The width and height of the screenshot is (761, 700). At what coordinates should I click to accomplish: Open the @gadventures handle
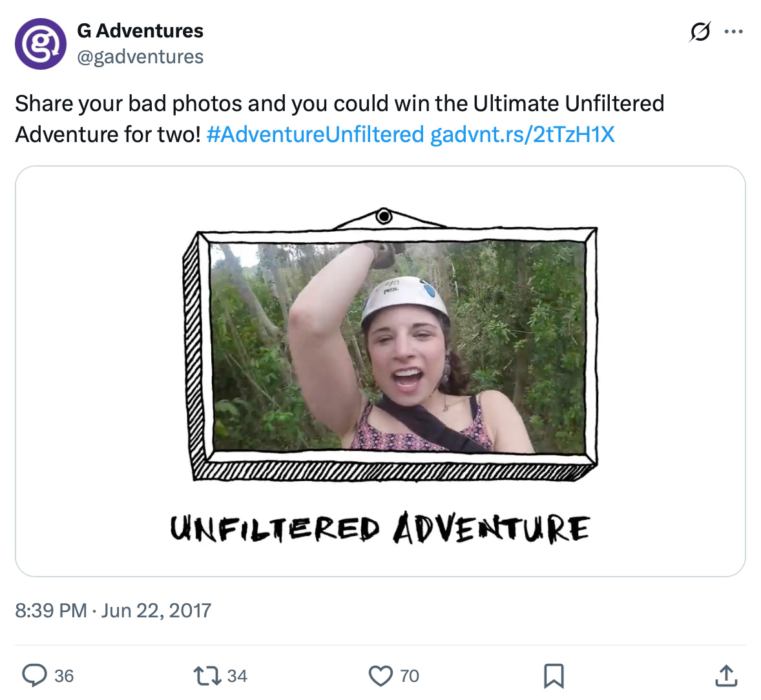(x=140, y=56)
